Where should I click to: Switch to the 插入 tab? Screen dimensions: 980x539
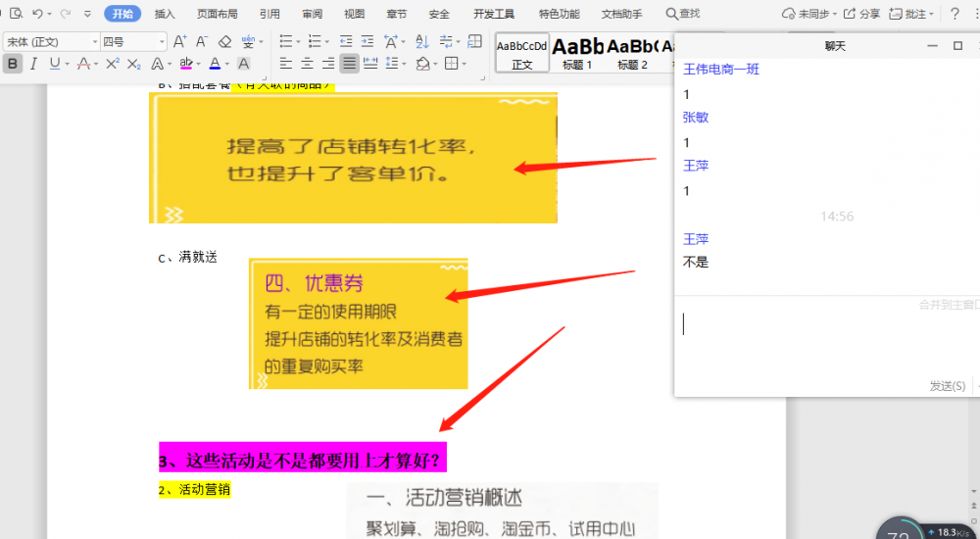pos(165,13)
